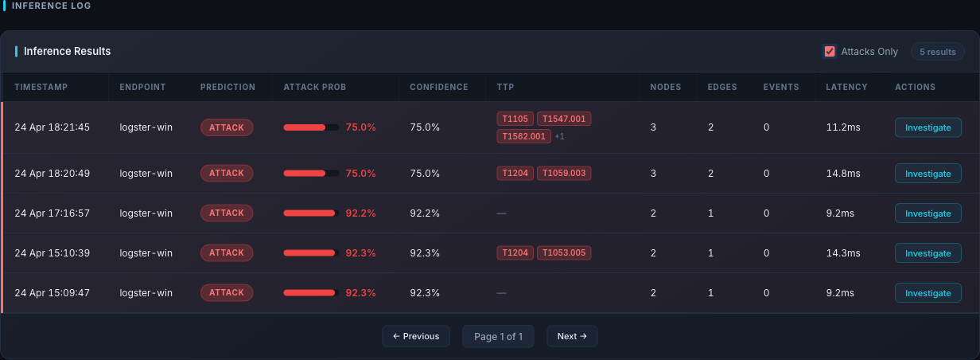This screenshot has height=360, width=980.
Task: Go to the Previous page
Action: 416,336
